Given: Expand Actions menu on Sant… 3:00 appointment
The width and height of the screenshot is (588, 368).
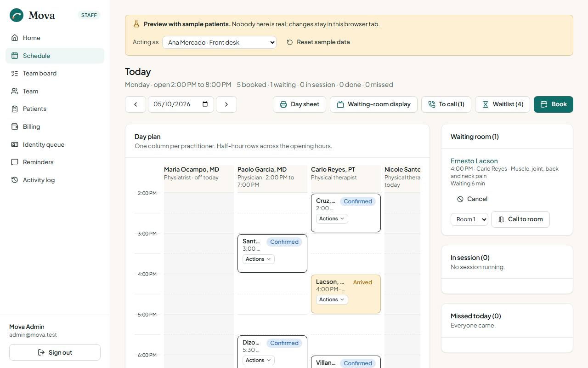Looking at the screenshot, I should tap(258, 259).
